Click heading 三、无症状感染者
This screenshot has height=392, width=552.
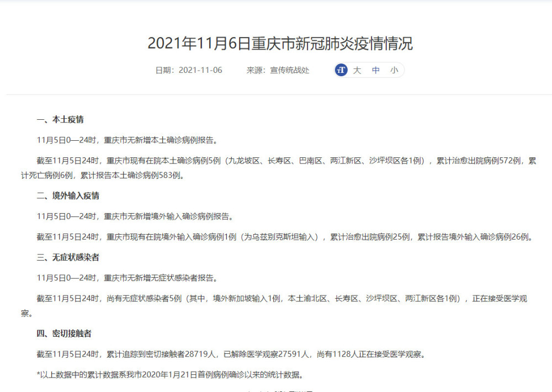click(x=68, y=257)
